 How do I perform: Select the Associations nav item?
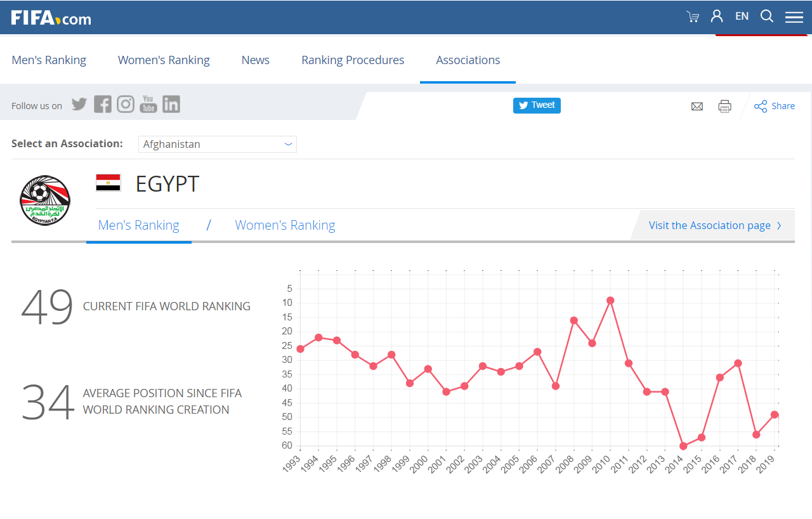pyautogui.click(x=468, y=60)
